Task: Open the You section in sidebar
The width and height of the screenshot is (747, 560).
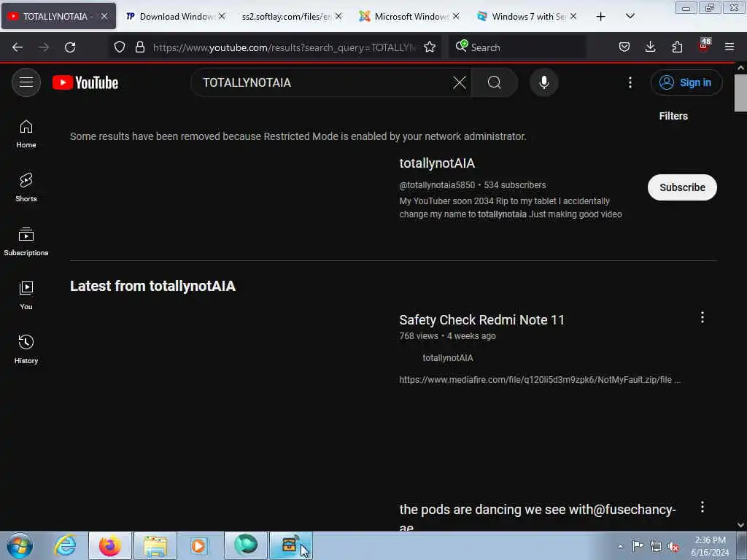Action: (x=26, y=296)
